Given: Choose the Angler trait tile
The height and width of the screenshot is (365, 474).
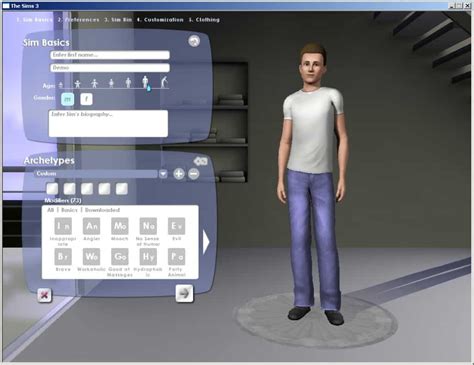Looking at the screenshot, I should (x=92, y=226).
